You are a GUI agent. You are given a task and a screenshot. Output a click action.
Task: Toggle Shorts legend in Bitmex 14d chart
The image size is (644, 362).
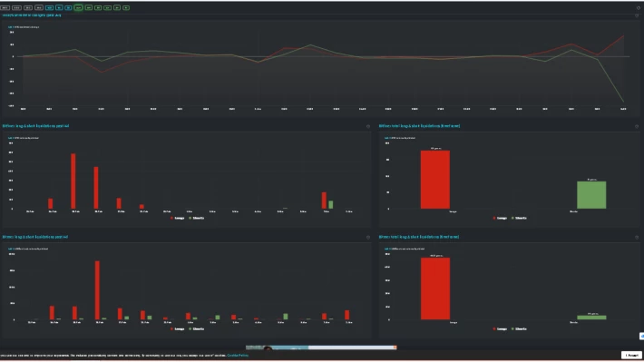[196, 329]
